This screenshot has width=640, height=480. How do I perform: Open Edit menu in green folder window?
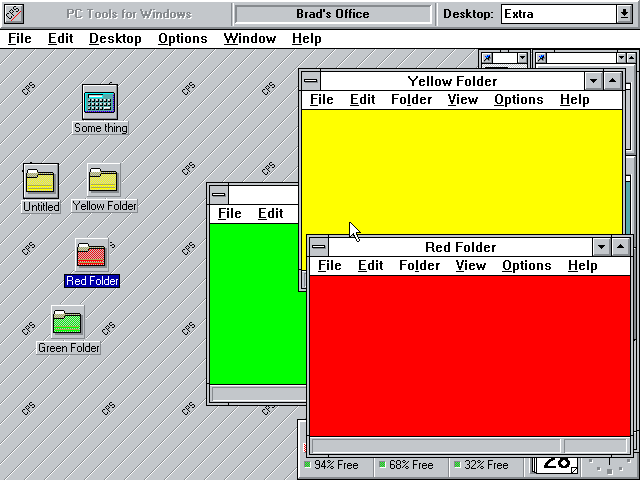point(271,213)
